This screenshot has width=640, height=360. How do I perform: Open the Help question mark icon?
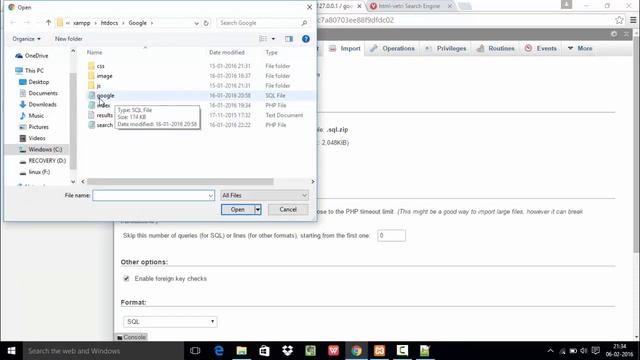[x=306, y=39]
